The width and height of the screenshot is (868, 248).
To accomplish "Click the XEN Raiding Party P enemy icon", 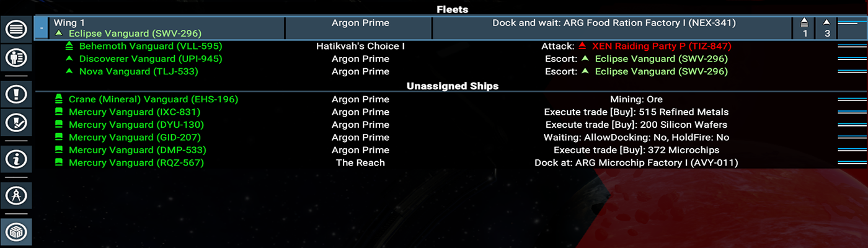I will [582, 46].
